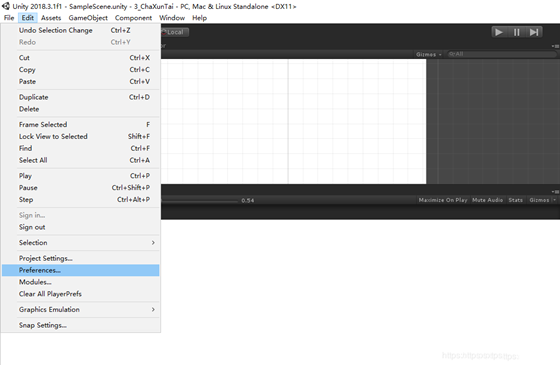Select Frame Selected entry
The image size is (560, 365).
click(80, 125)
